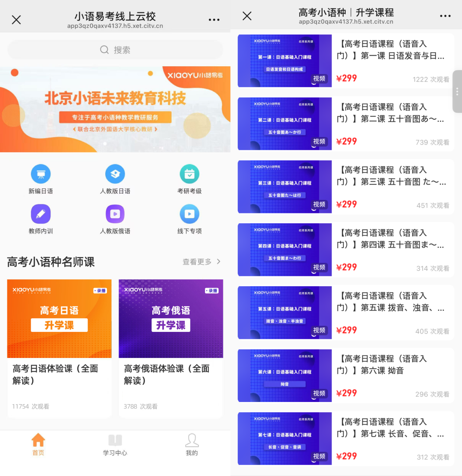Select course title 第一课 日语发音与日...
The width and height of the screenshot is (462, 476).
pos(391,50)
